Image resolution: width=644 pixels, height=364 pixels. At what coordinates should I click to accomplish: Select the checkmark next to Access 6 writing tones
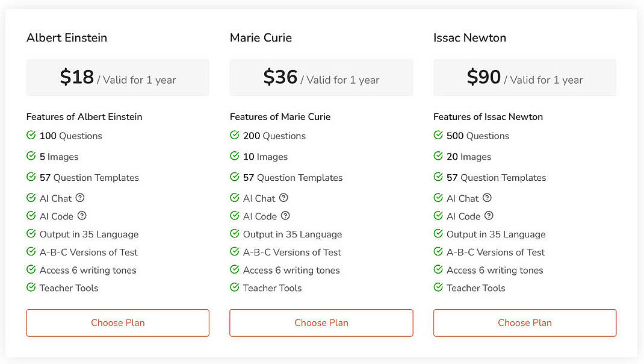coord(31,269)
